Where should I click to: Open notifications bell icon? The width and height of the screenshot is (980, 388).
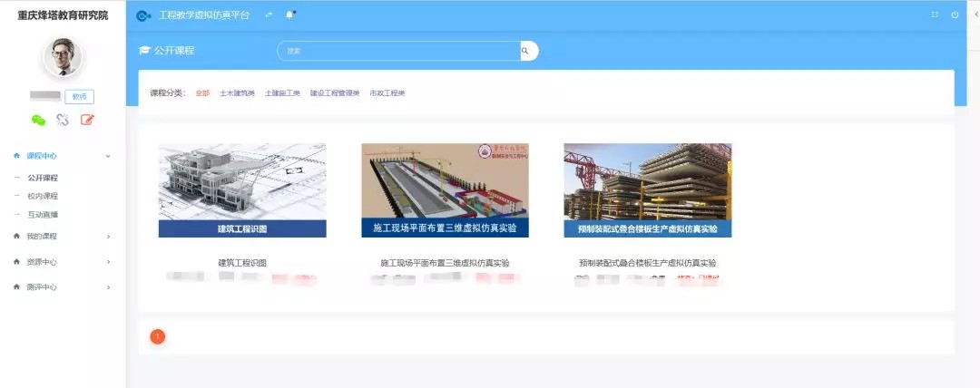click(x=289, y=15)
